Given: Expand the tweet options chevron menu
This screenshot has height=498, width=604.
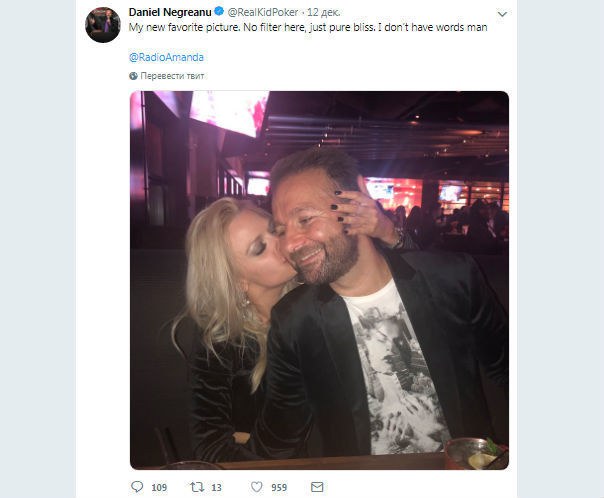Looking at the screenshot, I should (501, 14).
